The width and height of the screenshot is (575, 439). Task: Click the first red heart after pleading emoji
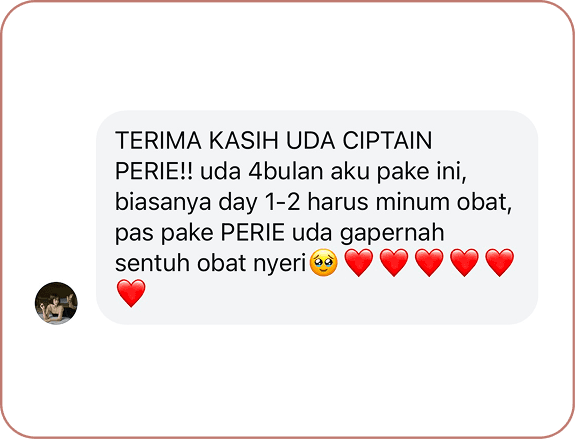click(x=359, y=262)
